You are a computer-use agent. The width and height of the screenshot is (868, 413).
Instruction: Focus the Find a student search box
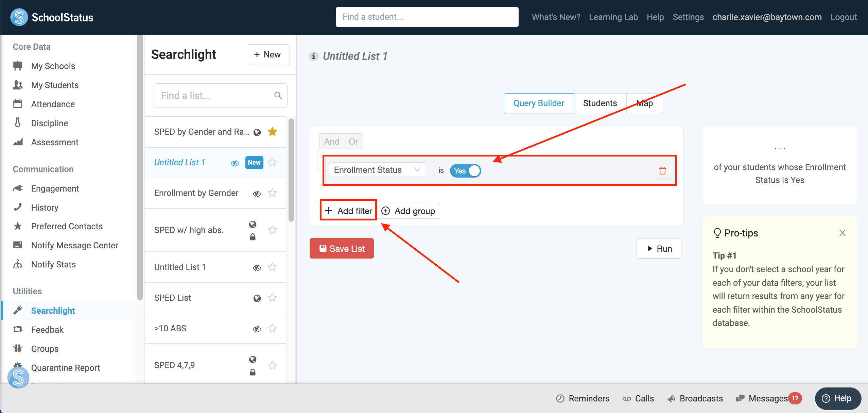click(x=427, y=17)
